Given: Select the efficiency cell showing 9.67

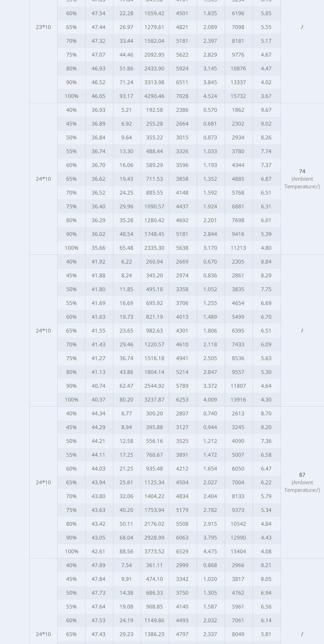Looking at the screenshot, I should (x=266, y=110).
